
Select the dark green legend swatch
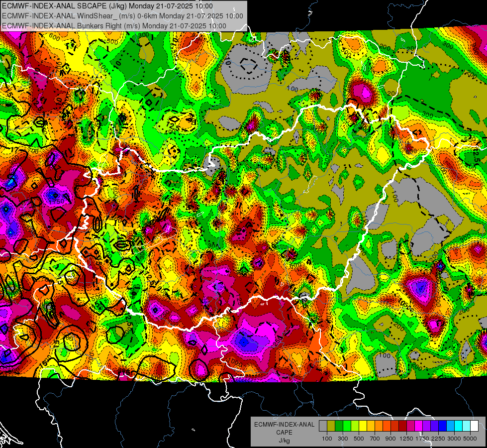(339, 426)
